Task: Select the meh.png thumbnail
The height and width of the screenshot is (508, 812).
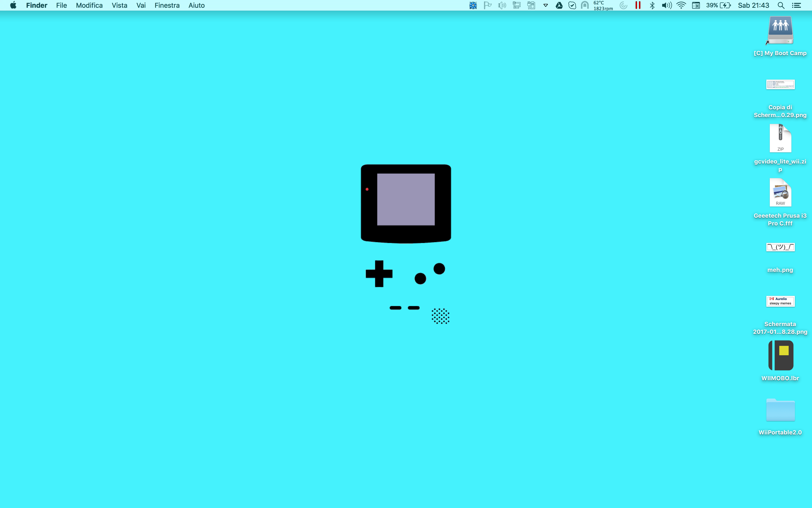Action: [x=780, y=247]
